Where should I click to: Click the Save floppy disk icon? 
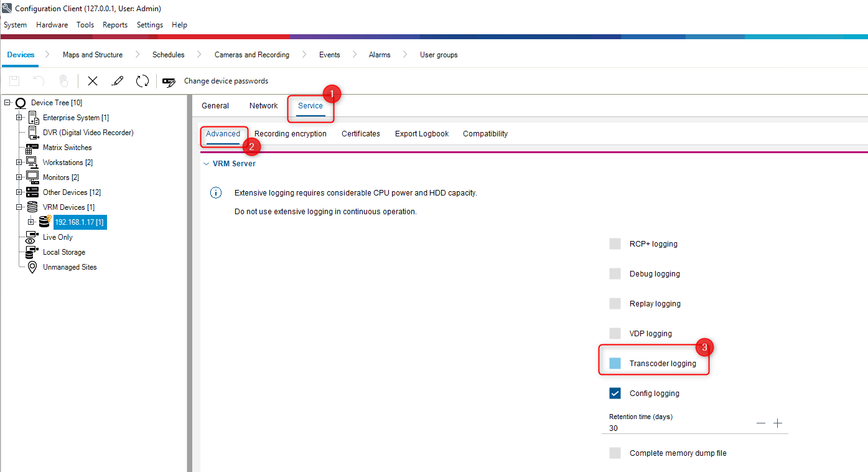click(14, 81)
